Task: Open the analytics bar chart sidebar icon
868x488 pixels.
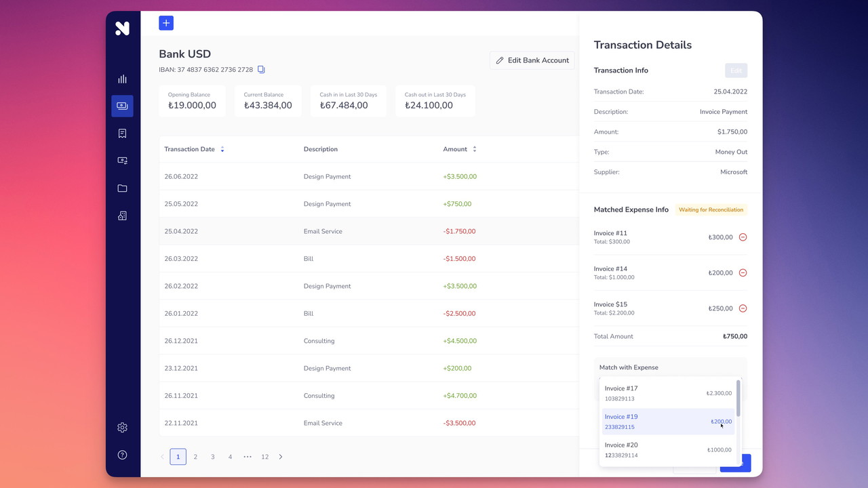Action: (122, 79)
